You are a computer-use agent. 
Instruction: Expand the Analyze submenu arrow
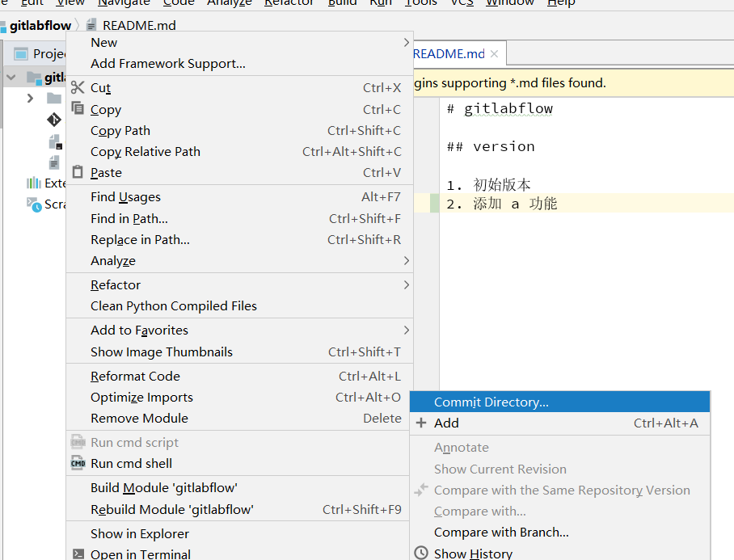click(x=406, y=260)
